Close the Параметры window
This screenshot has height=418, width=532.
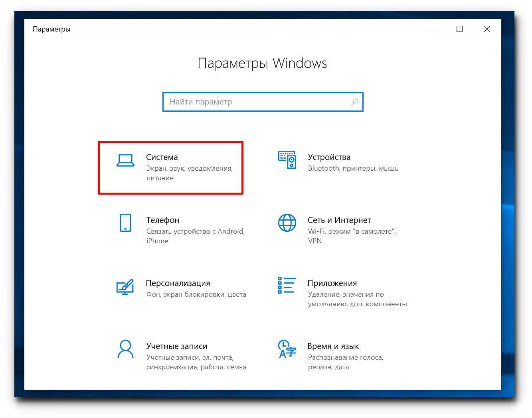point(487,29)
